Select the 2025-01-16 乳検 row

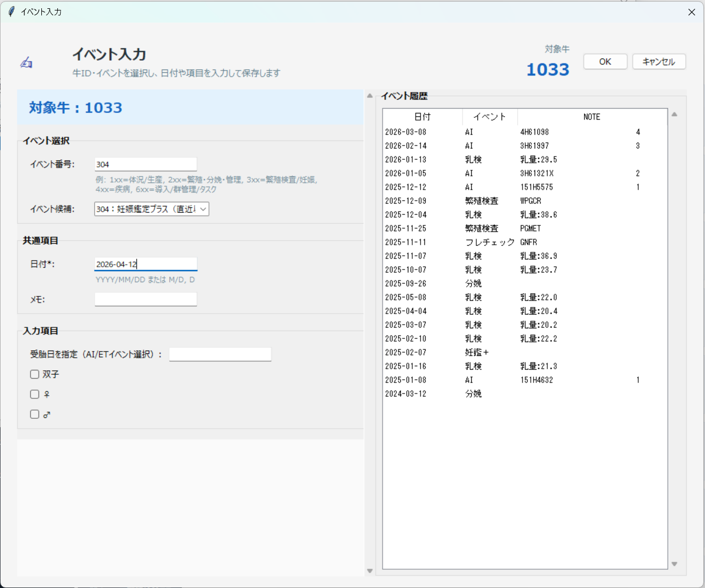(x=525, y=366)
